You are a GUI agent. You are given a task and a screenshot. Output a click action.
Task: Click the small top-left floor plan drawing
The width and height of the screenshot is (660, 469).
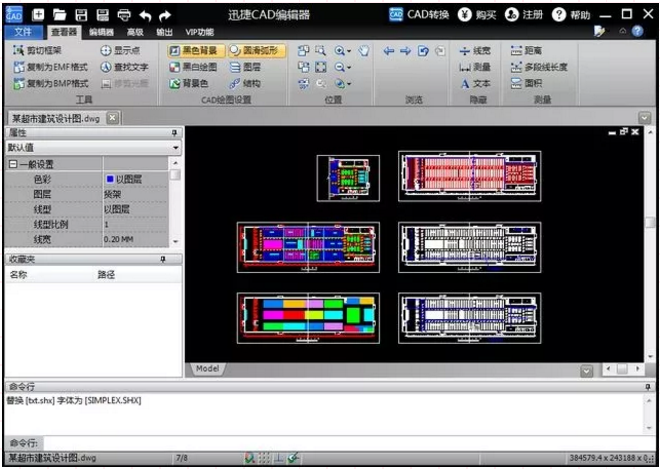[348, 178]
